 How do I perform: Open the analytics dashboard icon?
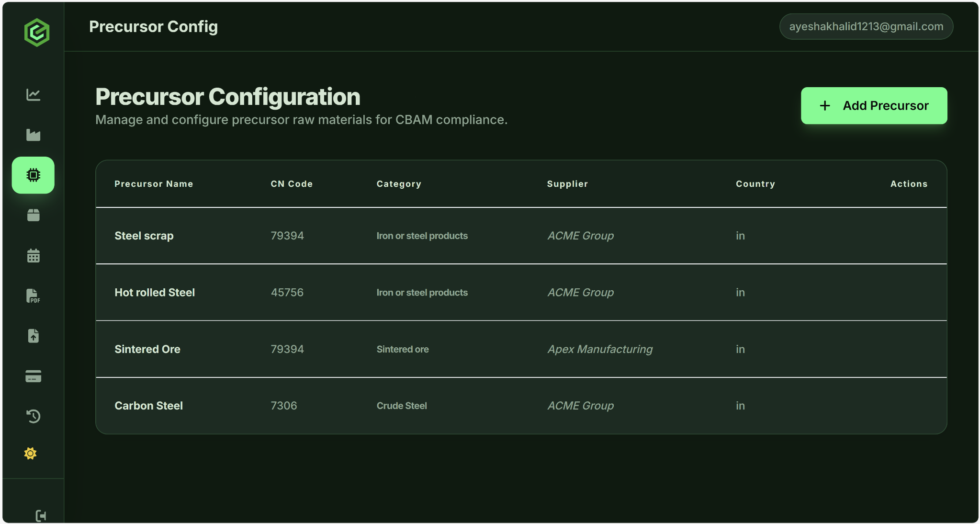coord(33,95)
